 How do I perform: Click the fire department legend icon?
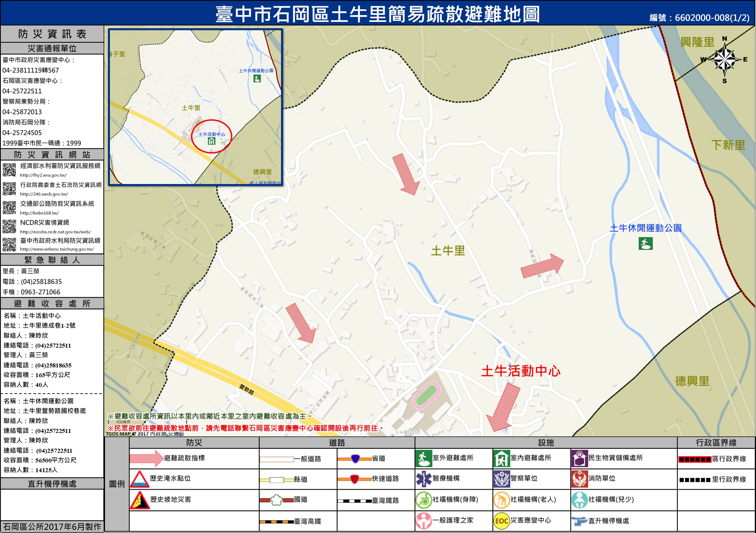click(579, 479)
